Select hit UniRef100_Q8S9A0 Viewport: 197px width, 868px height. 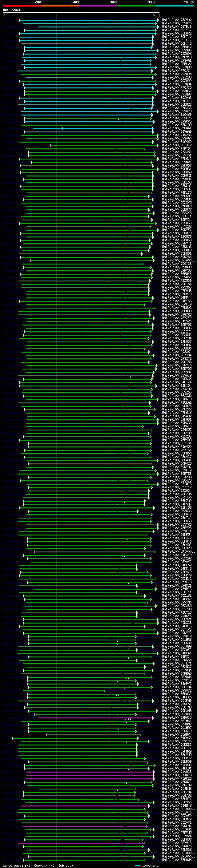pyautogui.click(x=177, y=20)
